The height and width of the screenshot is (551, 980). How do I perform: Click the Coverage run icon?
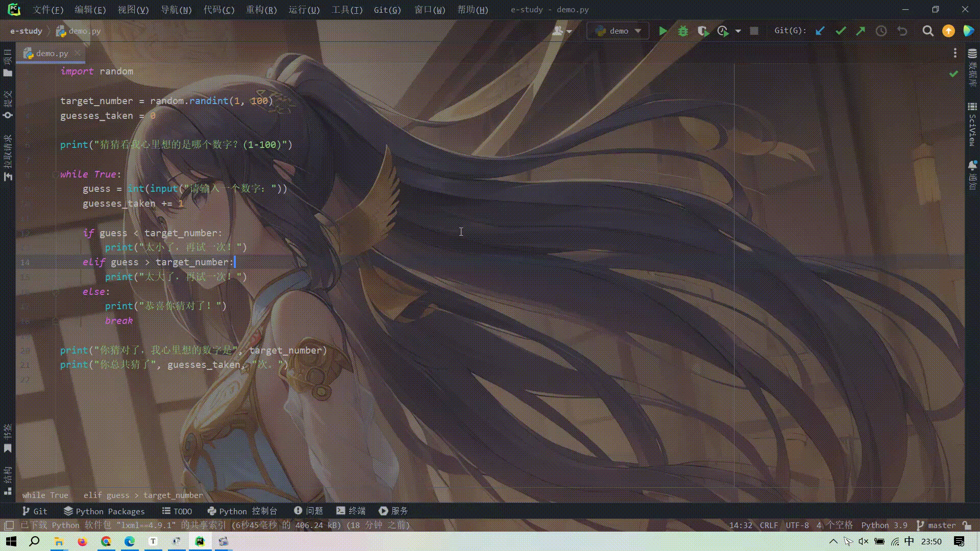703,31
